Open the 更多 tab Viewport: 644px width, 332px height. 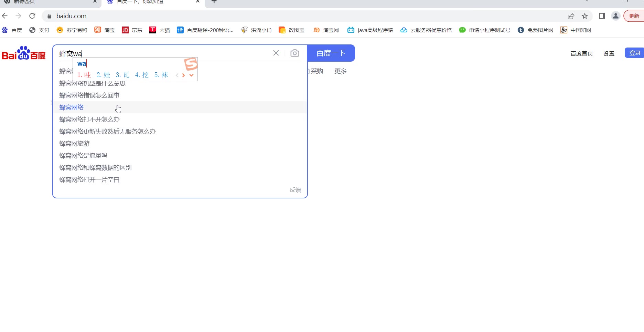[341, 71]
